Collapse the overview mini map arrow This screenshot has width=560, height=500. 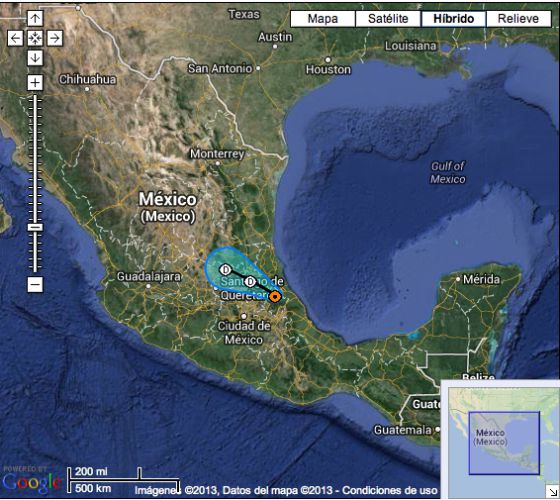[x=553, y=491]
